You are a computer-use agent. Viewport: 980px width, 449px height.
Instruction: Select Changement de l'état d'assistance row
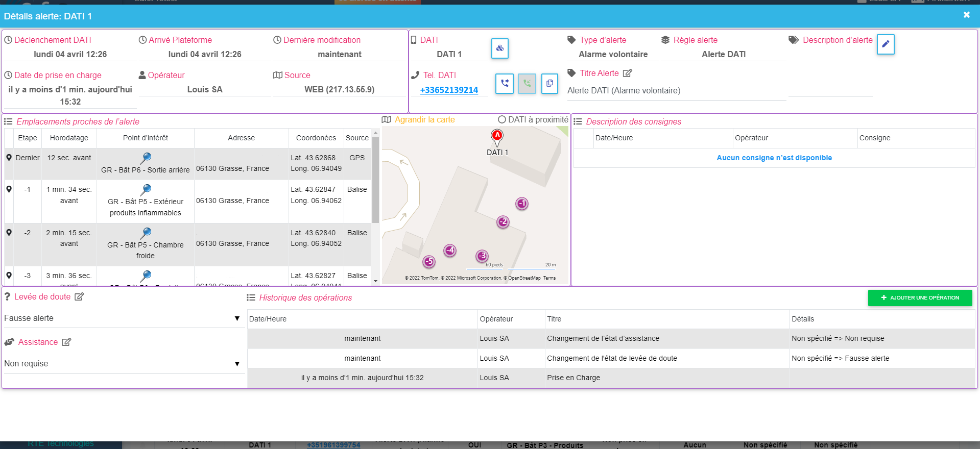click(611, 338)
